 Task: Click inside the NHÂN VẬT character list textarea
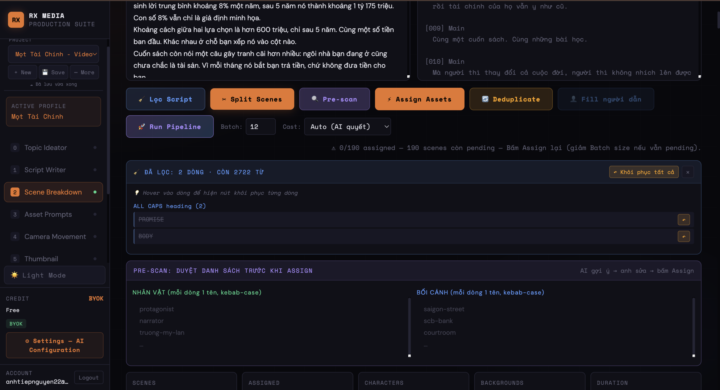pos(271,328)
